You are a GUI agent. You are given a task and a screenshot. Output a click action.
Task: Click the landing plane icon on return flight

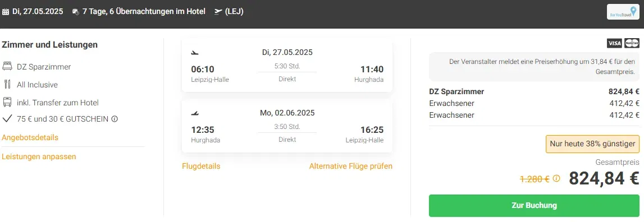click(x=195, y=113)
